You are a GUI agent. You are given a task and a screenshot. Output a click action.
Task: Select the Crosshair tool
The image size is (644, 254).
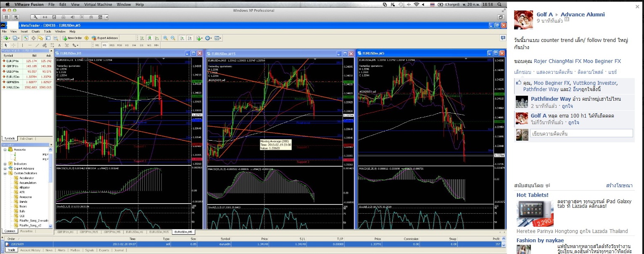click(x=13, y=45)
